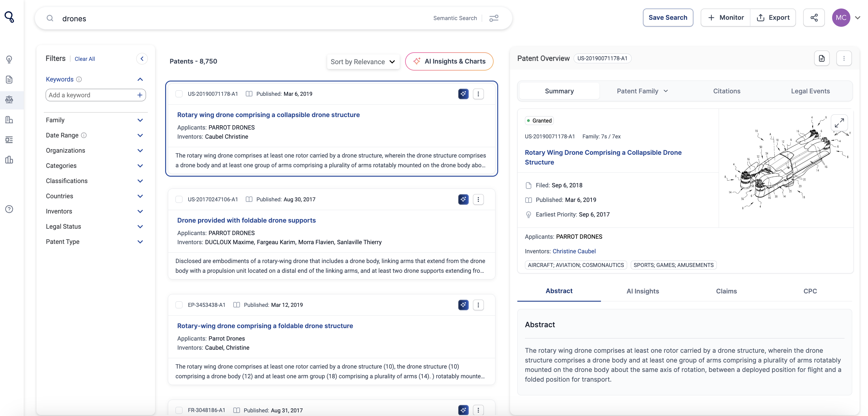Check the US-20190071178-A1 checkbox
The image size is (868, 416).
[179, 94]
